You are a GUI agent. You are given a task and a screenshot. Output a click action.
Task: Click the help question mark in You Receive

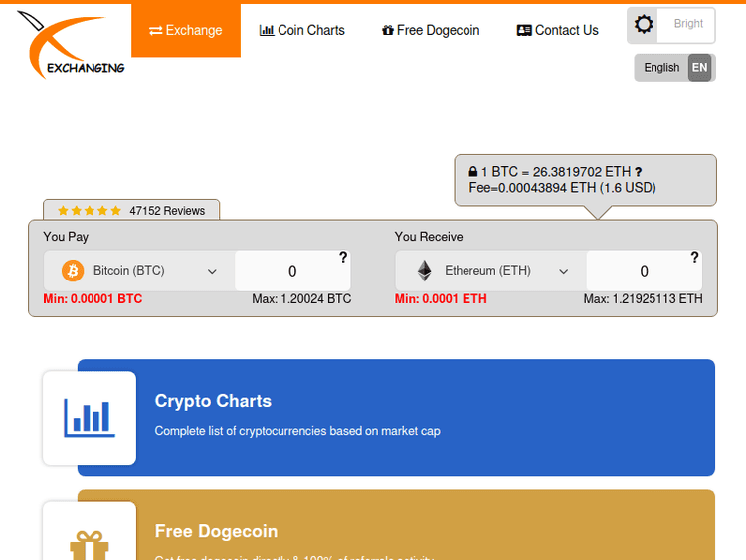click(694, 258)
